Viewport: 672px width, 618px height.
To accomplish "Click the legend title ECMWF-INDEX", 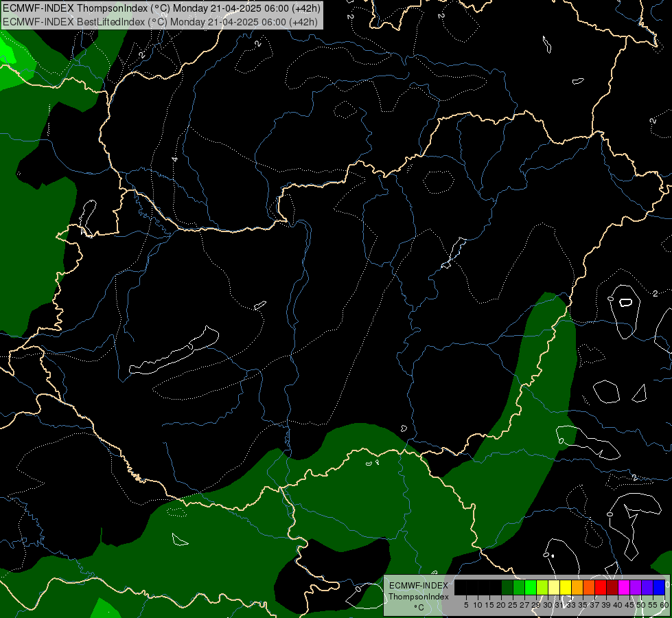I will pyautogui.click(x=418, y=586).
